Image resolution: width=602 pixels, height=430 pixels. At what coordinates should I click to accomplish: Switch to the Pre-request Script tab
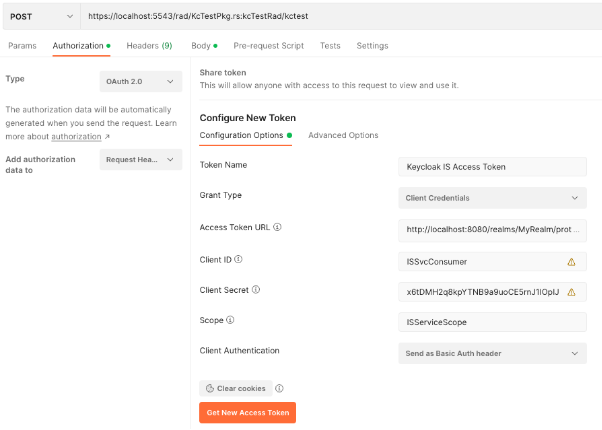point(268,46)
